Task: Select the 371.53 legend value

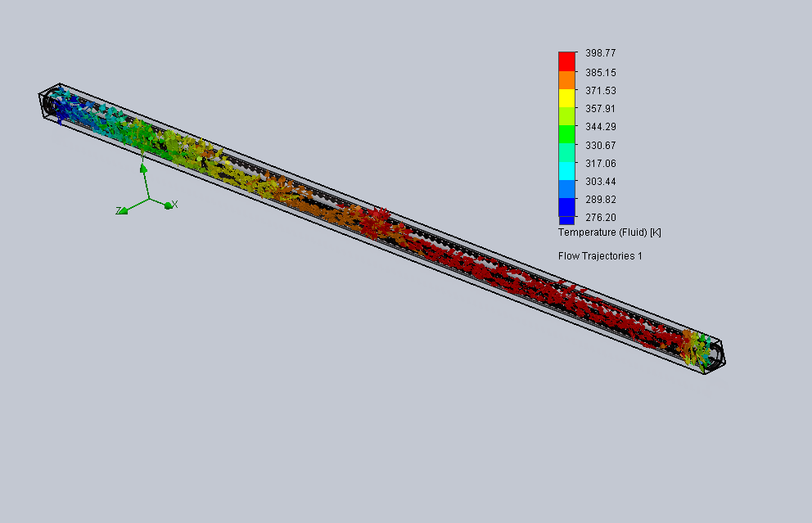Action: coord(601,91)
